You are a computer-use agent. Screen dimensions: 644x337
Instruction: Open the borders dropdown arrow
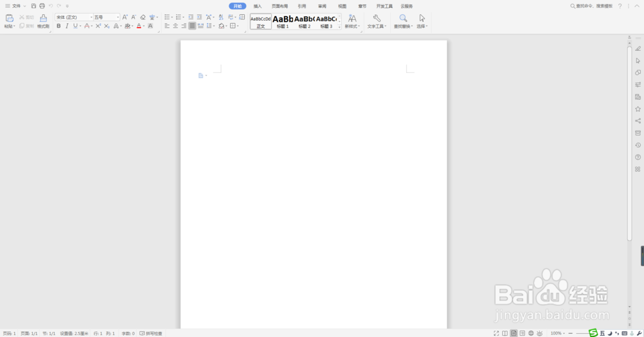point(238,26)
